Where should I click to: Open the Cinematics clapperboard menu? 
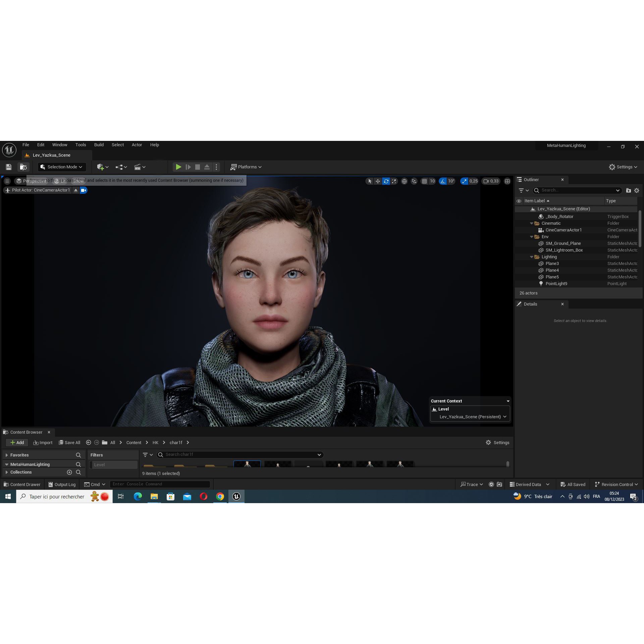140,167
